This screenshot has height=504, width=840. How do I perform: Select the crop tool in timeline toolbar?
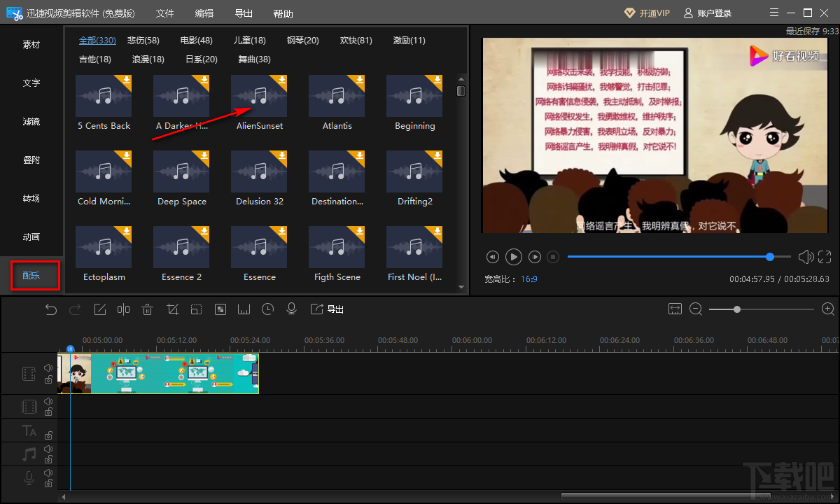(172, 309)
